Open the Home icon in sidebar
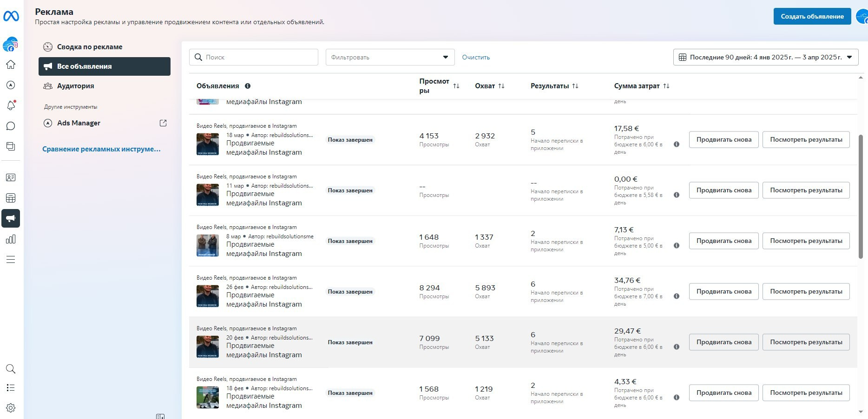The height and width of the screenshot is (419, 868). coord(11,65)
